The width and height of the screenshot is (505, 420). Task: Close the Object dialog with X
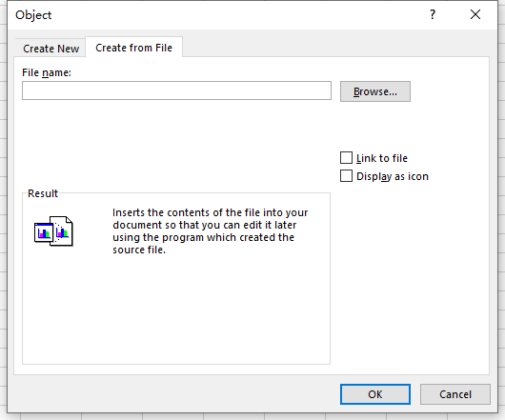pyautogui.click(x=475, y=14)
